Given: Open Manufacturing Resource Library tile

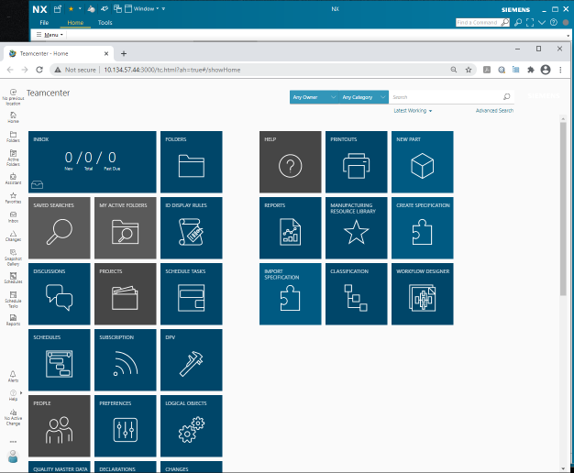Looking at the screenshot, I should 356,228.
